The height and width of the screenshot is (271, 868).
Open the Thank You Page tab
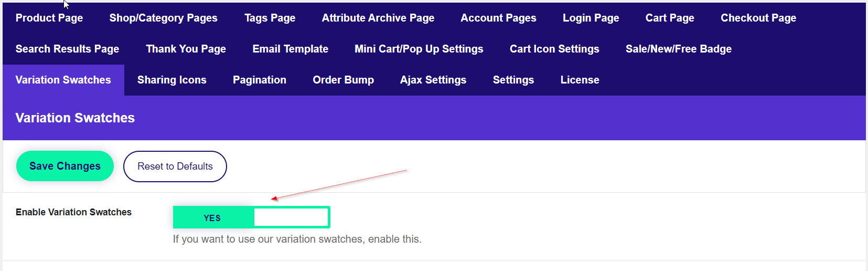pos(186,49)
